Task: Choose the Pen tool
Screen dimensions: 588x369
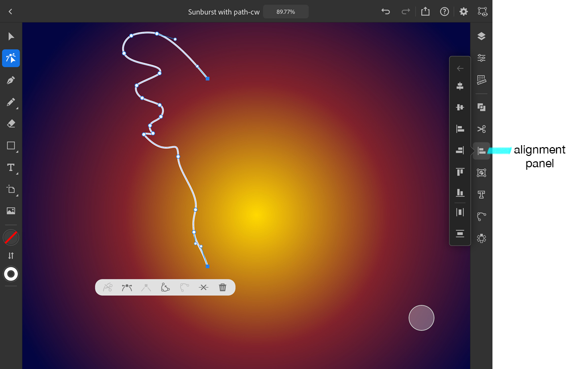Action: point(11,80)
